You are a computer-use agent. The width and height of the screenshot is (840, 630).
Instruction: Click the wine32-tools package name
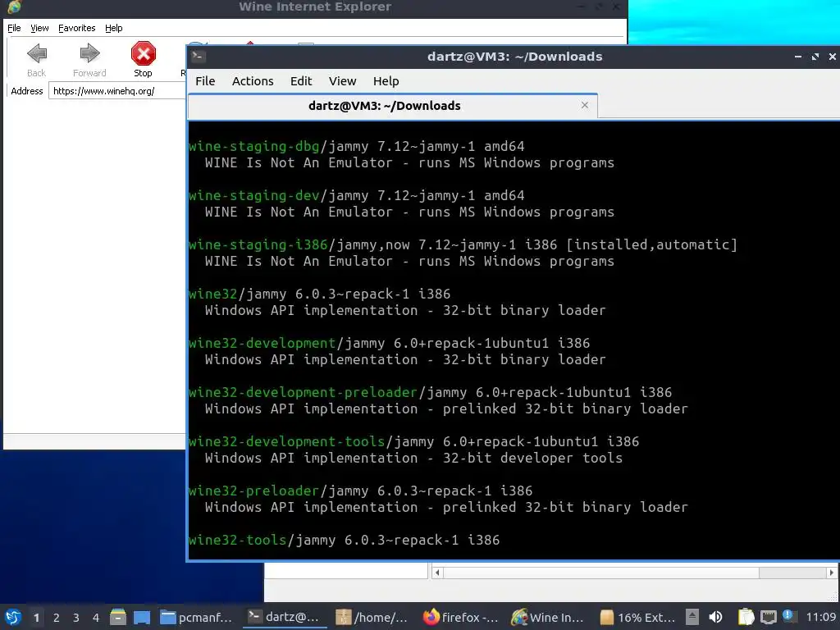[237, 540]
